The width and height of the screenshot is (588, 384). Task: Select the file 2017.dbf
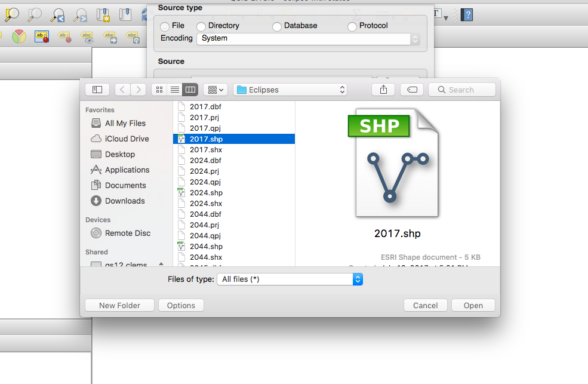click(x=234, y=106)
